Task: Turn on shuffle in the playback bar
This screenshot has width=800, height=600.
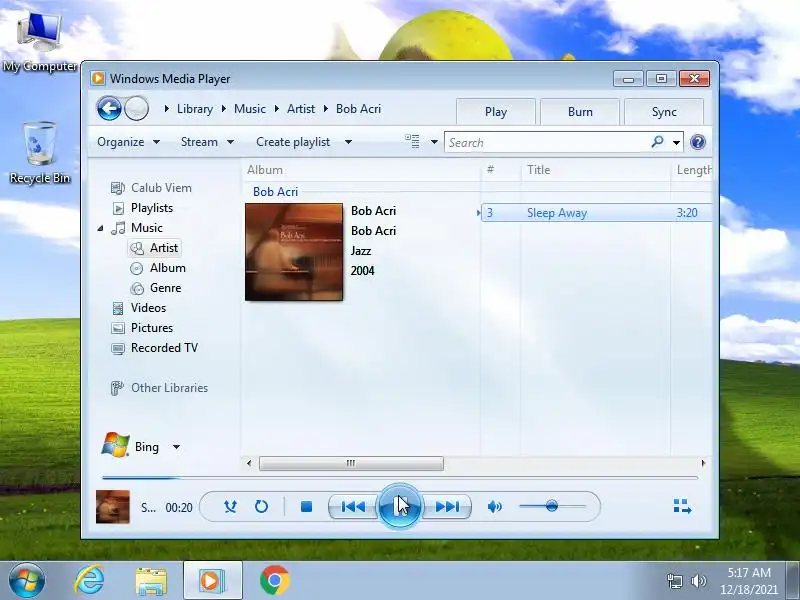Action: coord(230,507)
